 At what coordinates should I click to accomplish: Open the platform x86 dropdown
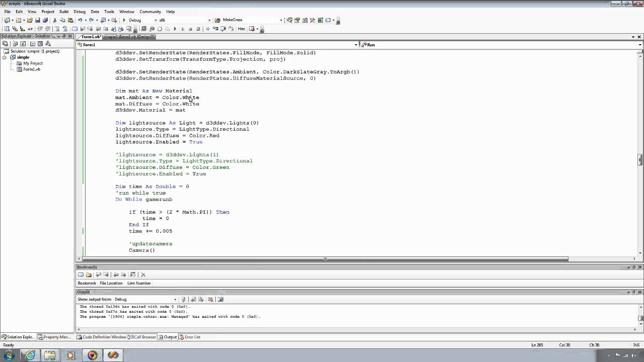click(209, 20)
